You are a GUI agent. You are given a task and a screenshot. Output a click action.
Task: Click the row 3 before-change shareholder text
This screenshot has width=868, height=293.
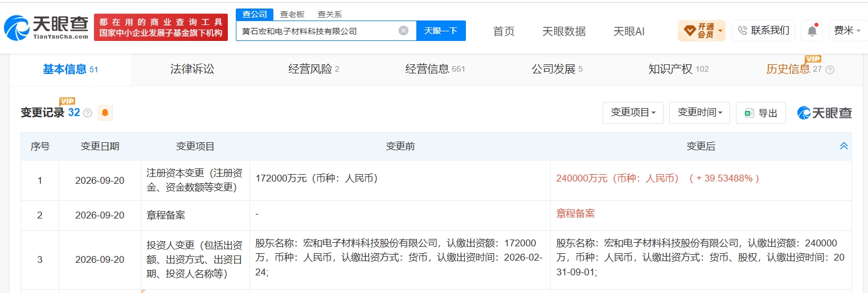click(x=399, y=257)
